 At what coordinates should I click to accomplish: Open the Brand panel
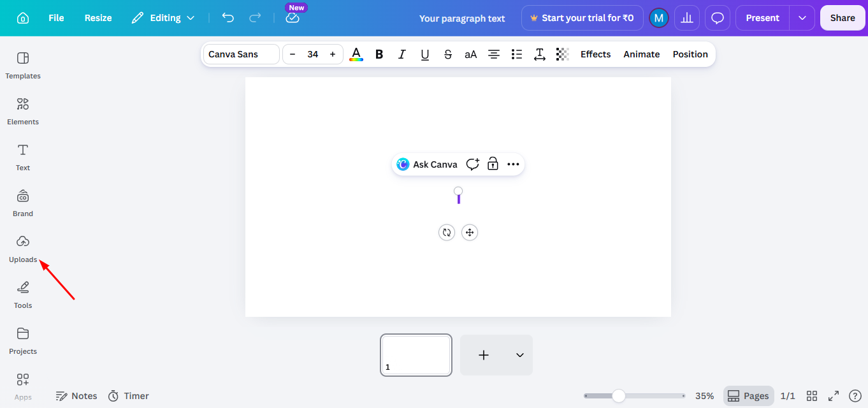point(23,203)
